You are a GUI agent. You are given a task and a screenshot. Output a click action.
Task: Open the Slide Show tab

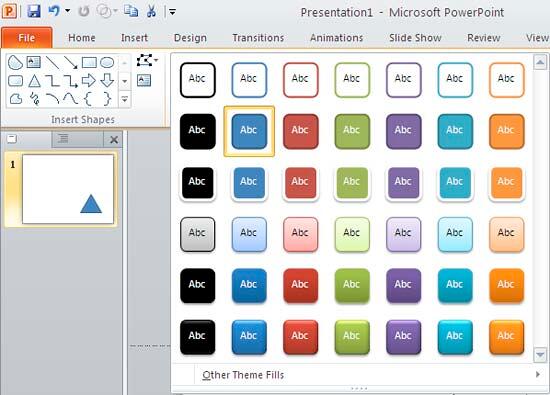415,38
